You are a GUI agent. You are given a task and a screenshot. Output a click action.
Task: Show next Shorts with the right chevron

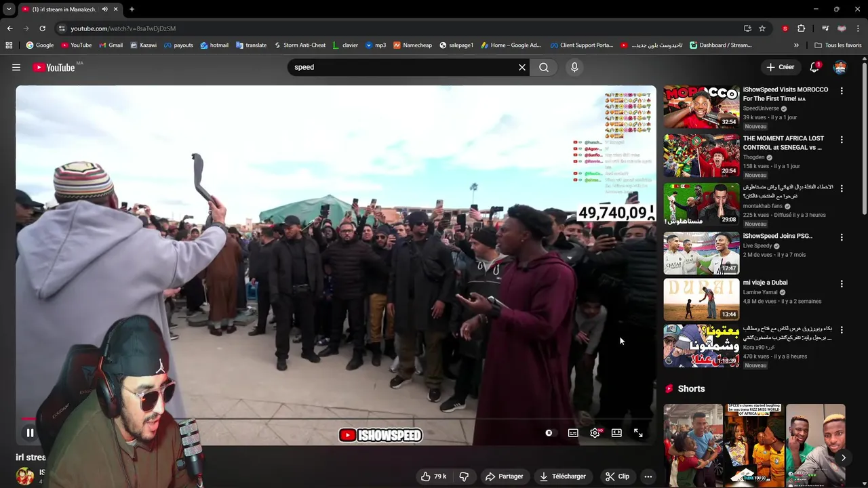tap(843, 457)
